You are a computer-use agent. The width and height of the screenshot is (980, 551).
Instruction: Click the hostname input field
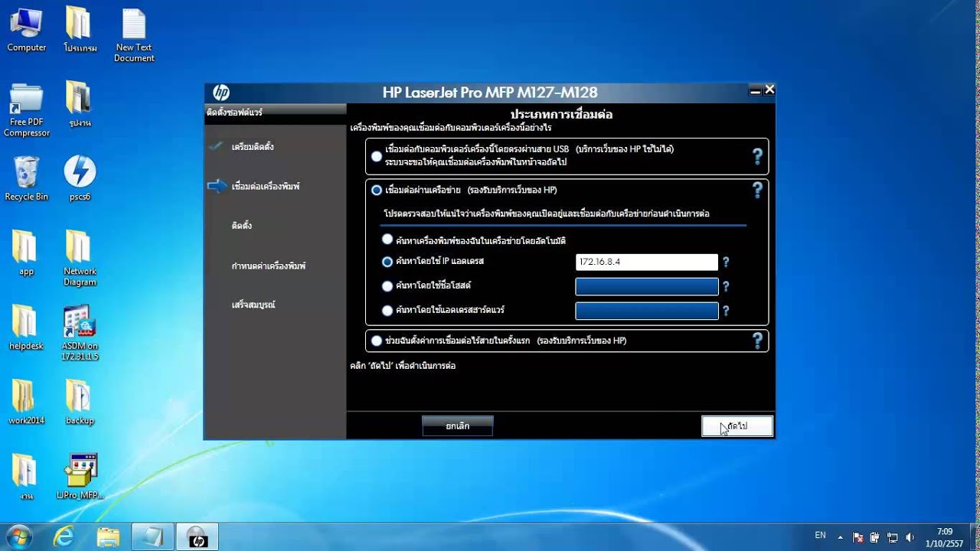click(x=646, y=286)
